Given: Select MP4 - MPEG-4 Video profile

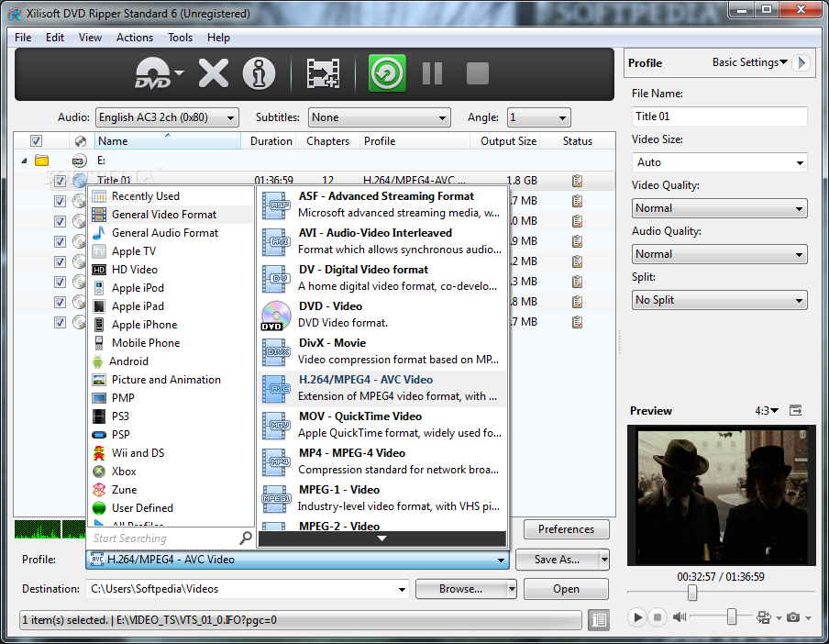Looking at the screenshot, I should pos(381,461).
